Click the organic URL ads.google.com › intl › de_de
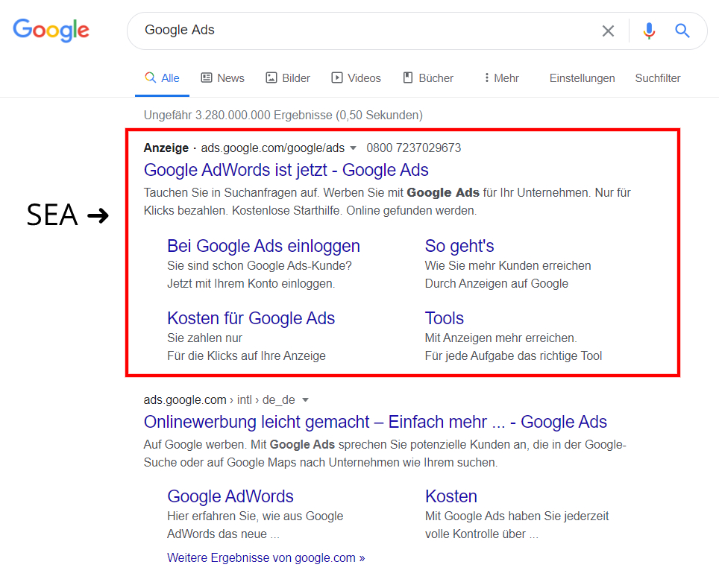This screenshot has width=719, height=588. click(x=219, y=400)
